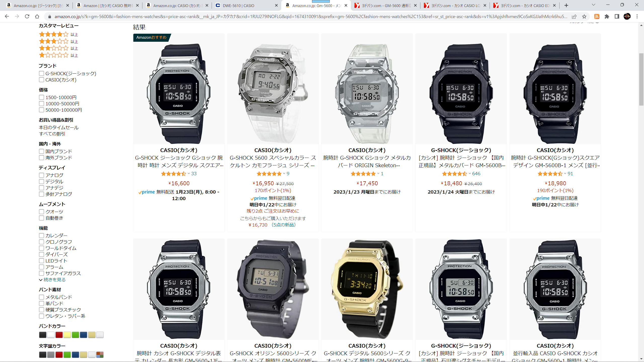Open the RSS feed extension icon
Viewport: 644px width, 362px height.
(x=597, y=16)
